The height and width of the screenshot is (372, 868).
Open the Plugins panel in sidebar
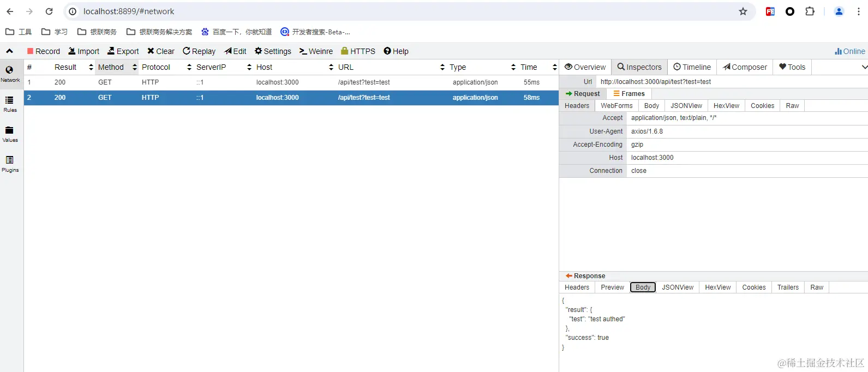(10, 164)
